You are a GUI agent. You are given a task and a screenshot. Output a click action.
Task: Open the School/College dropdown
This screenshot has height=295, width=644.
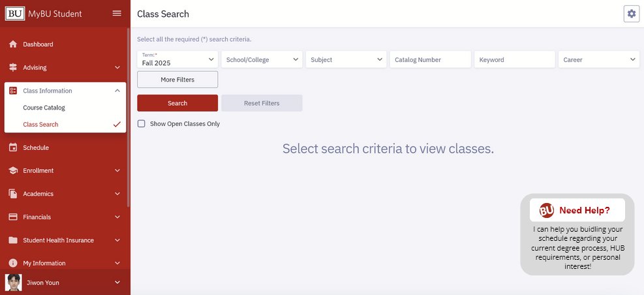262,59
